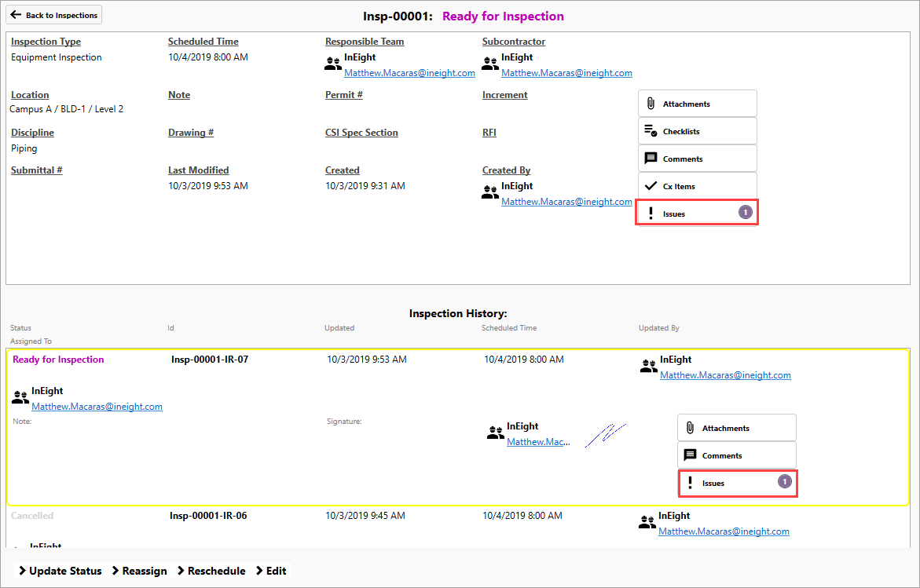Open the Checklists panel
This screenshot has width=920, height=588.
click(697, 131)
